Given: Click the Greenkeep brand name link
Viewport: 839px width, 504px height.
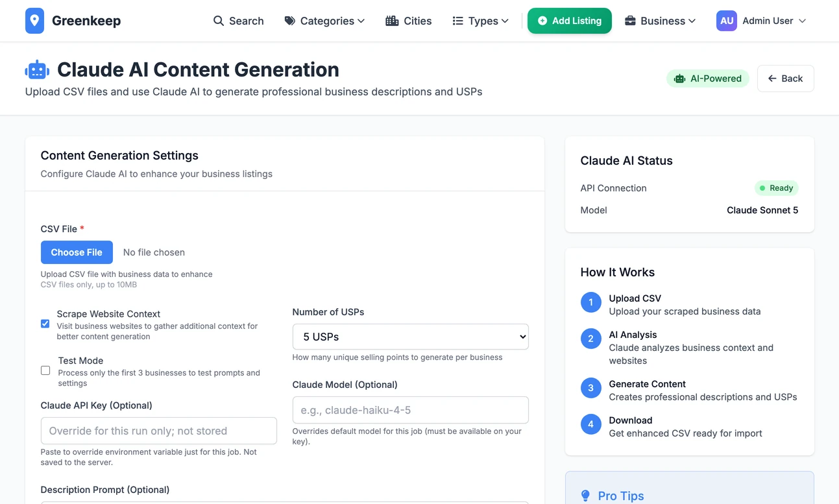Looking at the screenshot, I should tap(86, 21).
